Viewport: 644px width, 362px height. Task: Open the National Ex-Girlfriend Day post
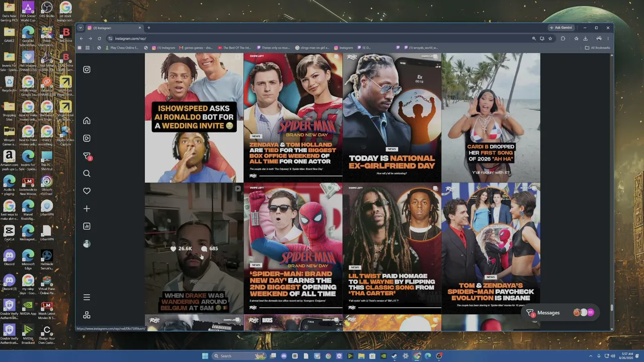coord(392,118)
